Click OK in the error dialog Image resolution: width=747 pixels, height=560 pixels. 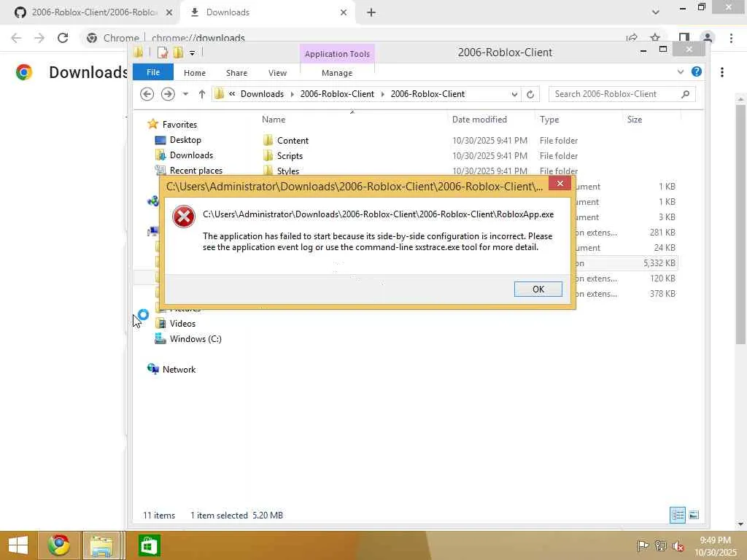pos(538,289)
